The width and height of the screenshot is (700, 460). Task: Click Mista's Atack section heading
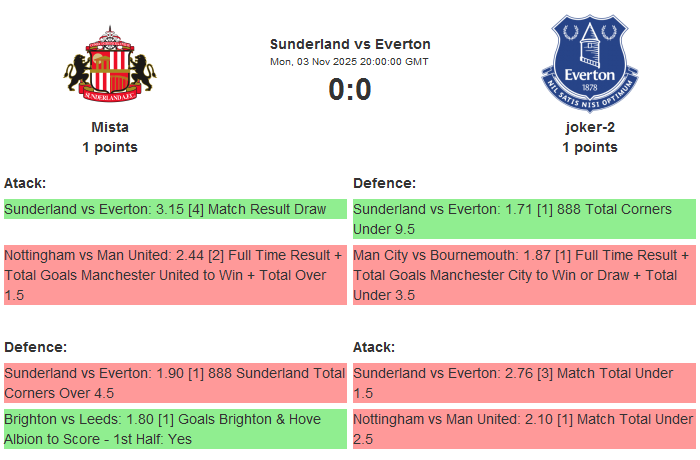coord(25,183)
